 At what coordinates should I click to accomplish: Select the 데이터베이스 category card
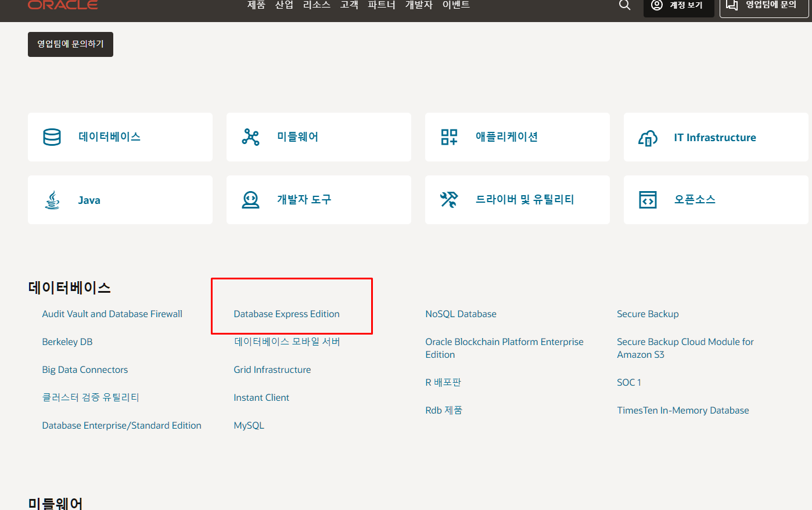pyautogui.click(x=120, y=137)
